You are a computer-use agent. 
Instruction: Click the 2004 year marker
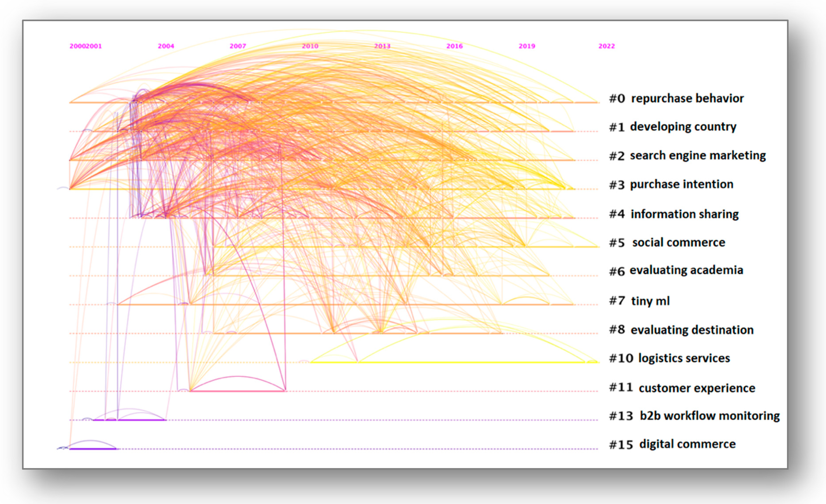pos(166,46)
